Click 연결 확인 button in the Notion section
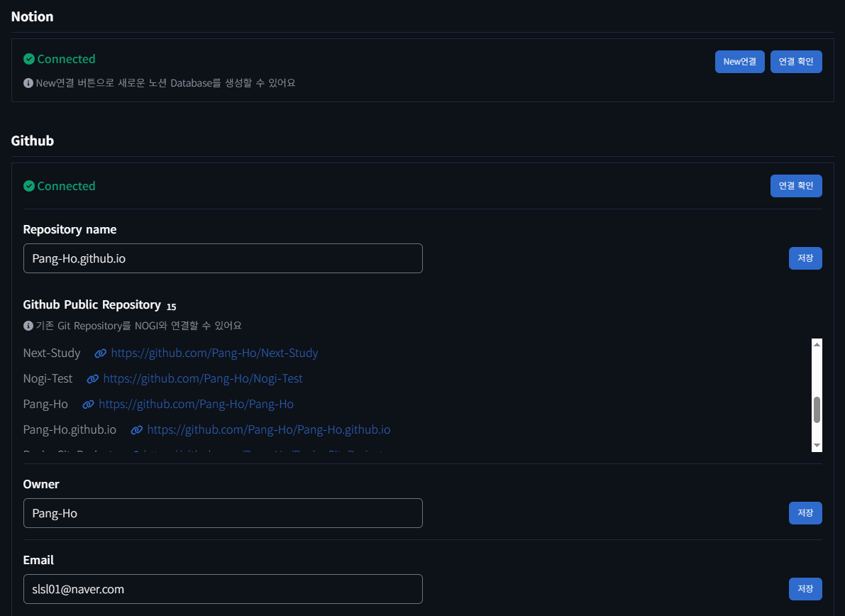The height and width of the screenshot is (616, 845). tap(796, 62)
